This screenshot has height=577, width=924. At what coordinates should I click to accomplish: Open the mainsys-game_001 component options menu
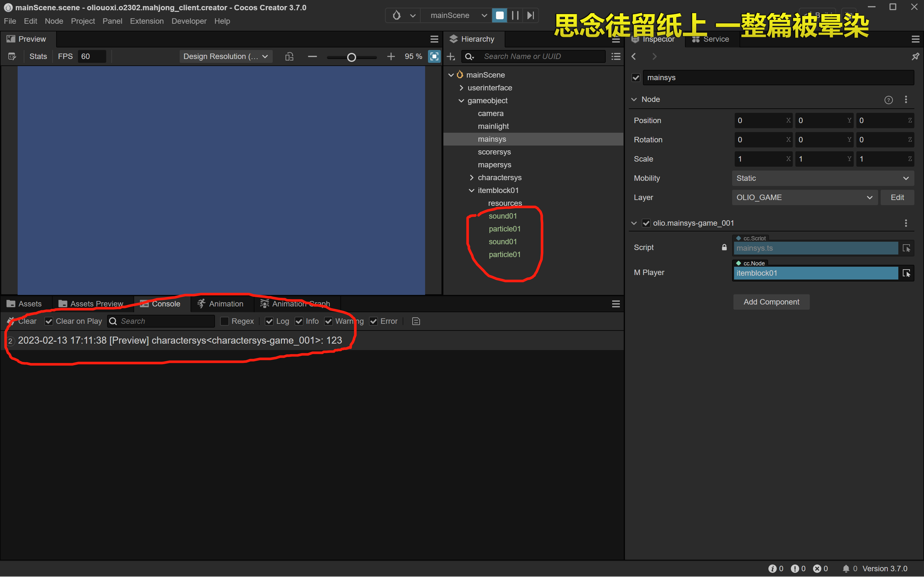906,223
